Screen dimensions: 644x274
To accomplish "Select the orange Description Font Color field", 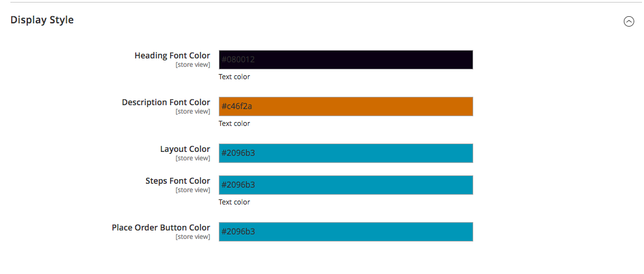I will [345, 106].
